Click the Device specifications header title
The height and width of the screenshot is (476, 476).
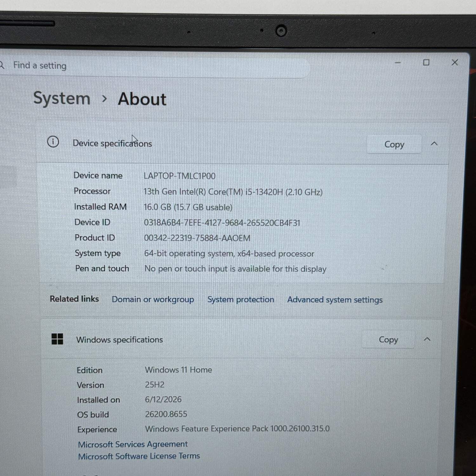(112, 143)
